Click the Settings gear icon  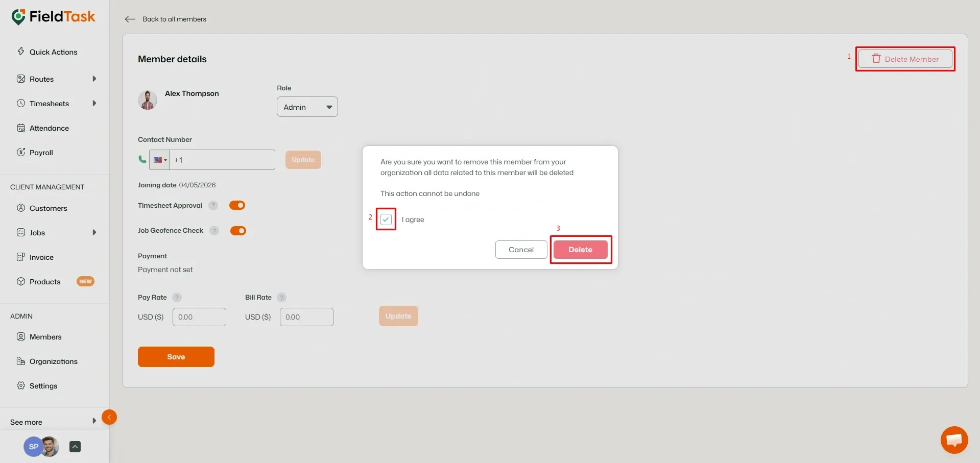pos(21,385)
